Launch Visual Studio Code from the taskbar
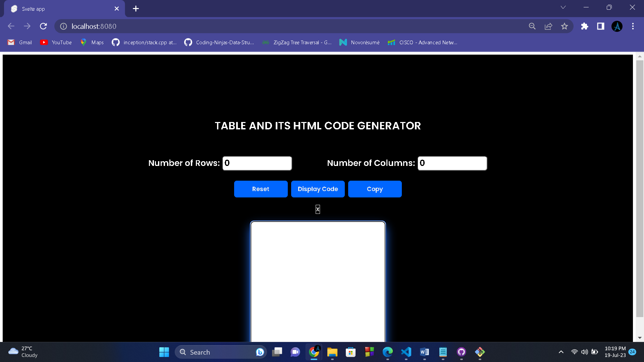This screenshot has width=644, height=362. [406, 352]
